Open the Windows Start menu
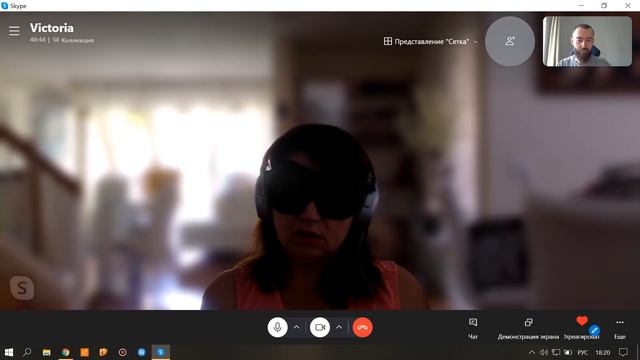This screenshot has height=360, width=640. coord(9,352)
